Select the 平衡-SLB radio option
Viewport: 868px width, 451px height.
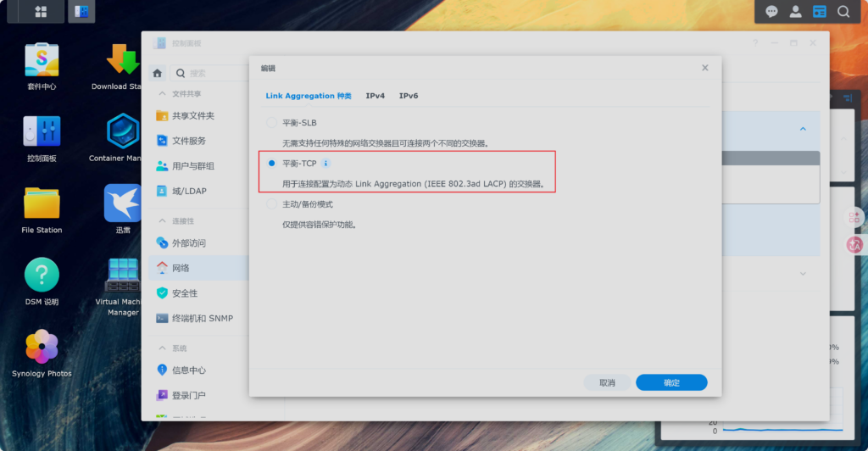point(272,123)
